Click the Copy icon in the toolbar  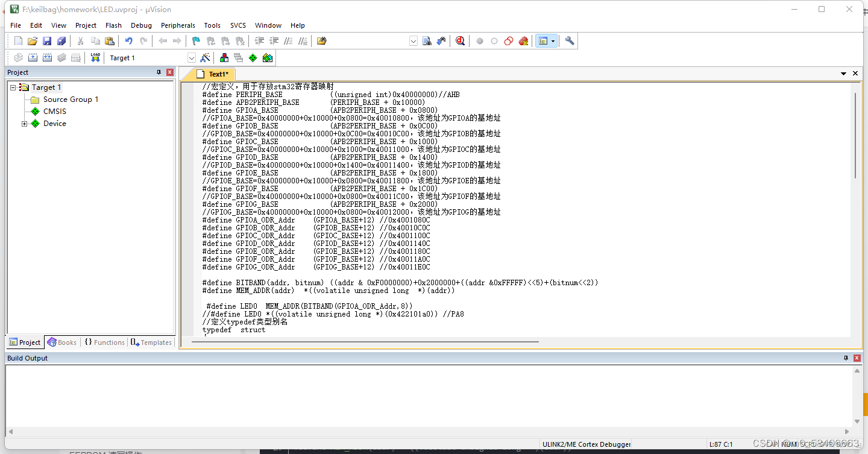(95, 41)
